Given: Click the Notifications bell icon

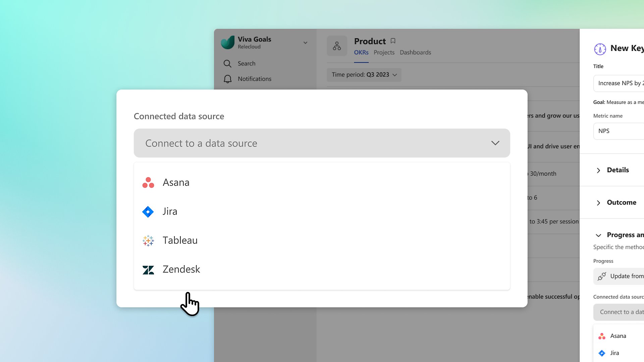Looking at the screenshot, I should tap(227, 79).
